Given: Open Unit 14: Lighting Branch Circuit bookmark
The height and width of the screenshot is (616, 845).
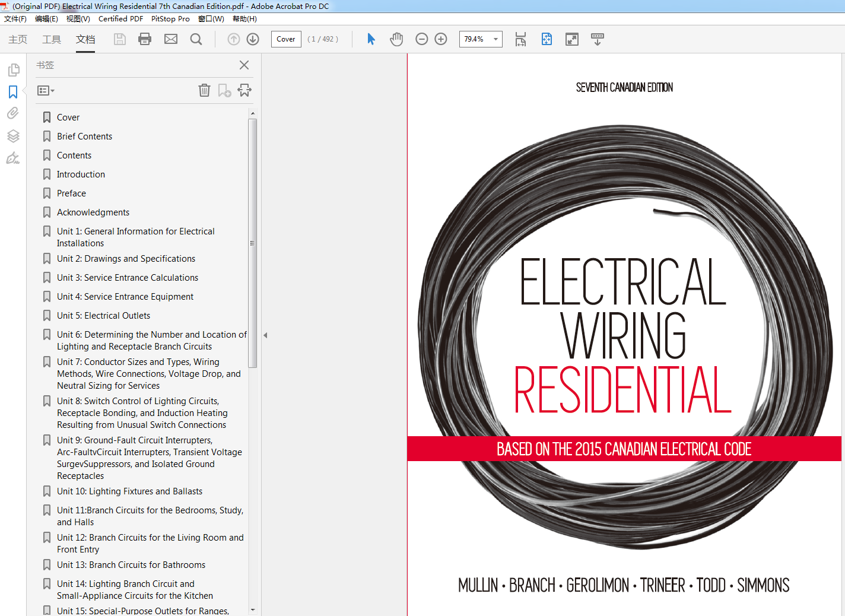Looking at the screenshot, I should click(135, 590).
